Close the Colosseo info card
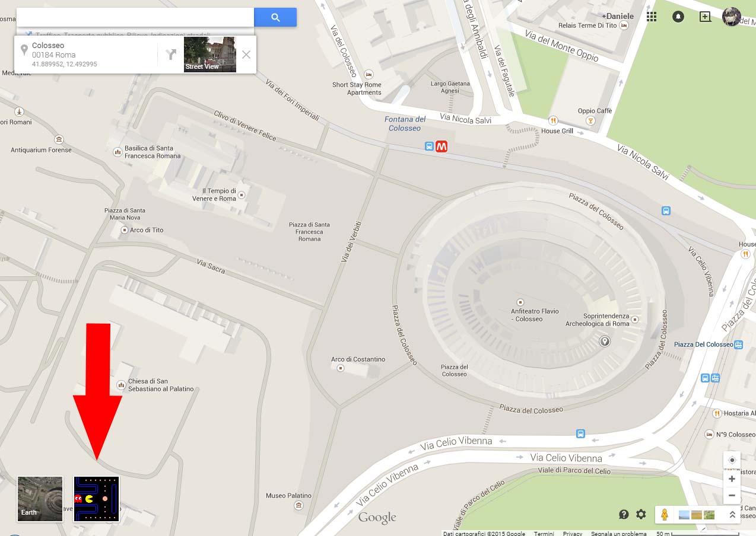 (x=246, y=55)
